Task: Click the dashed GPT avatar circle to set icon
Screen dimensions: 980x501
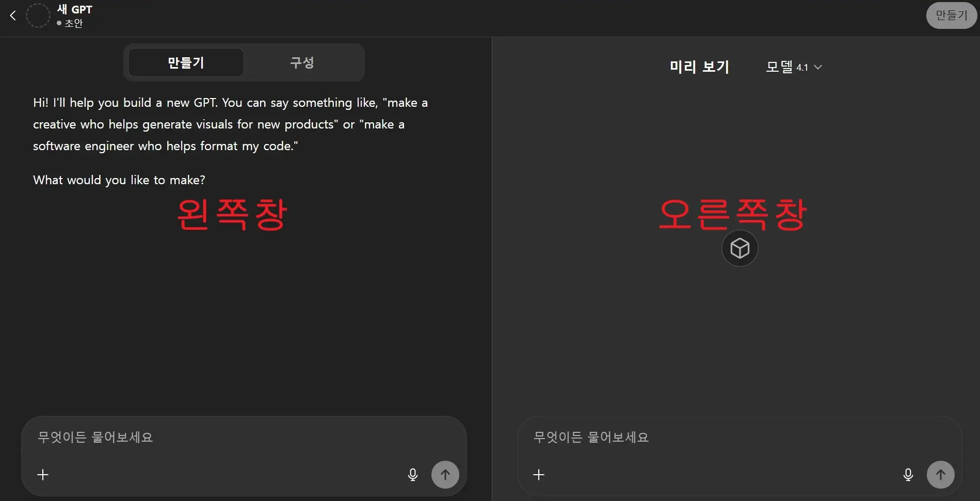Action: tap(38, 15)
